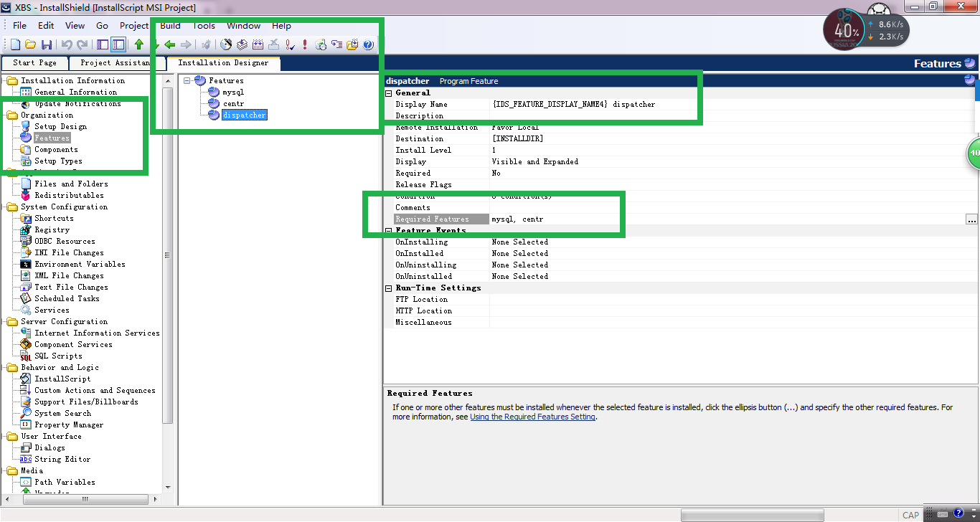
Task: Open the SQL Scripts view
Action: point(58,356)
